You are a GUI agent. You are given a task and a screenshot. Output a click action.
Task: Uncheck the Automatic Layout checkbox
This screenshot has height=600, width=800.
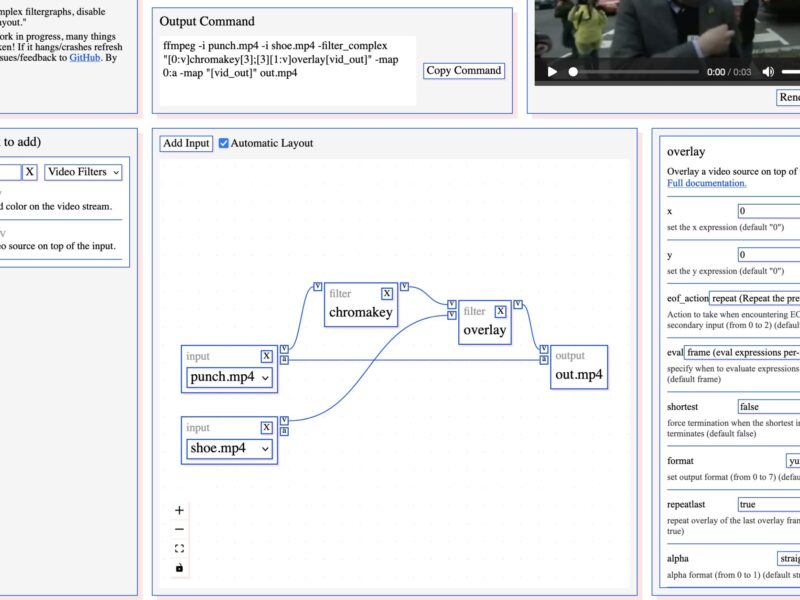[x=224, y=143]
